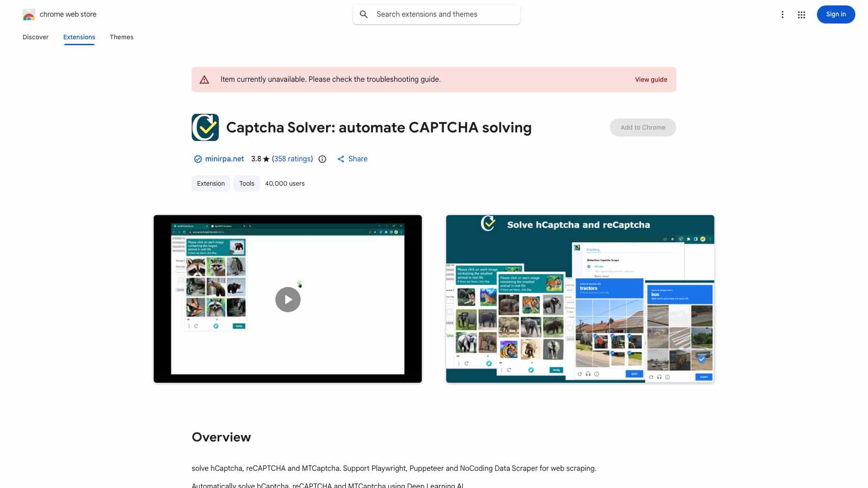Click the chrome web store title text
The image size is (868, 488).
click(x=68, y=14)
